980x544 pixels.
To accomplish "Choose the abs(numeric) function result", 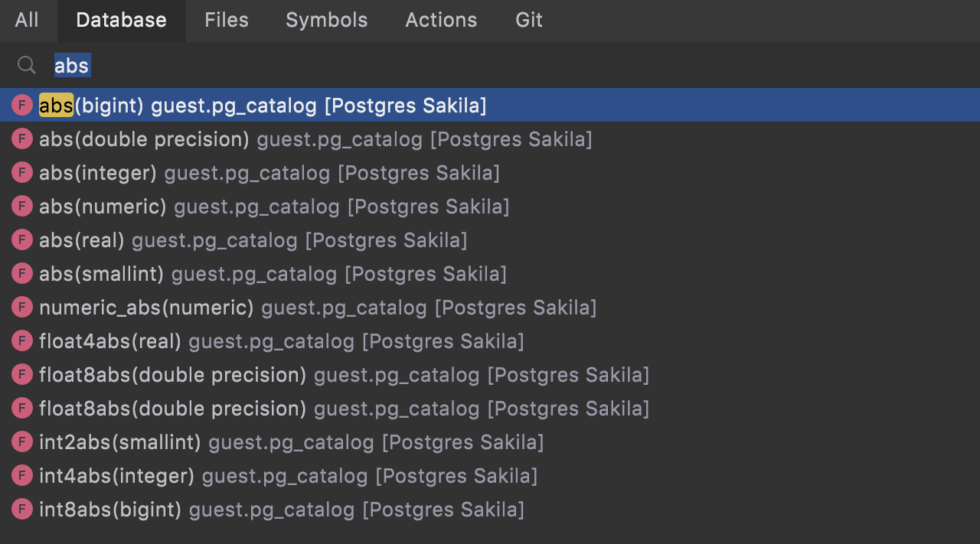I will click(x=274, y=207).
